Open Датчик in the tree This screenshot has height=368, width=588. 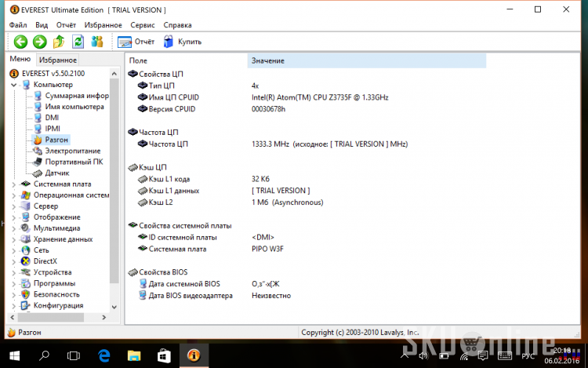57,173
